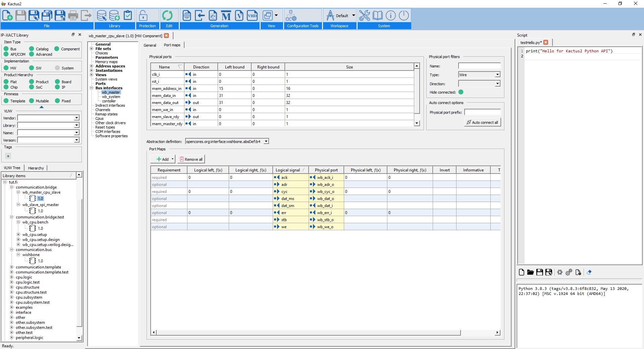Click the Remove all button
Image resolution: width=644 pixels, height=349 pixels.
pos(191,159)
